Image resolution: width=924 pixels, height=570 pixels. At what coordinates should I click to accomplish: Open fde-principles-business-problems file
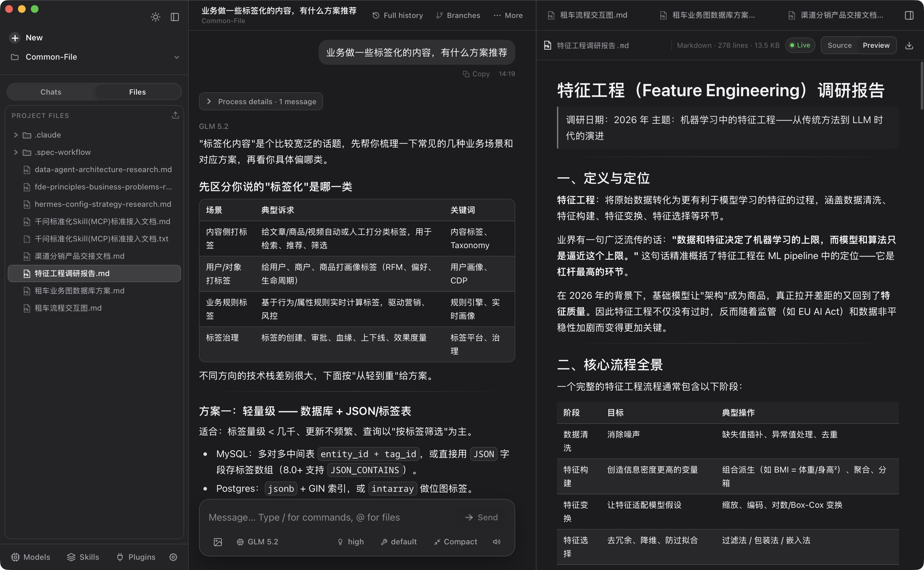[x=94, y=187]
